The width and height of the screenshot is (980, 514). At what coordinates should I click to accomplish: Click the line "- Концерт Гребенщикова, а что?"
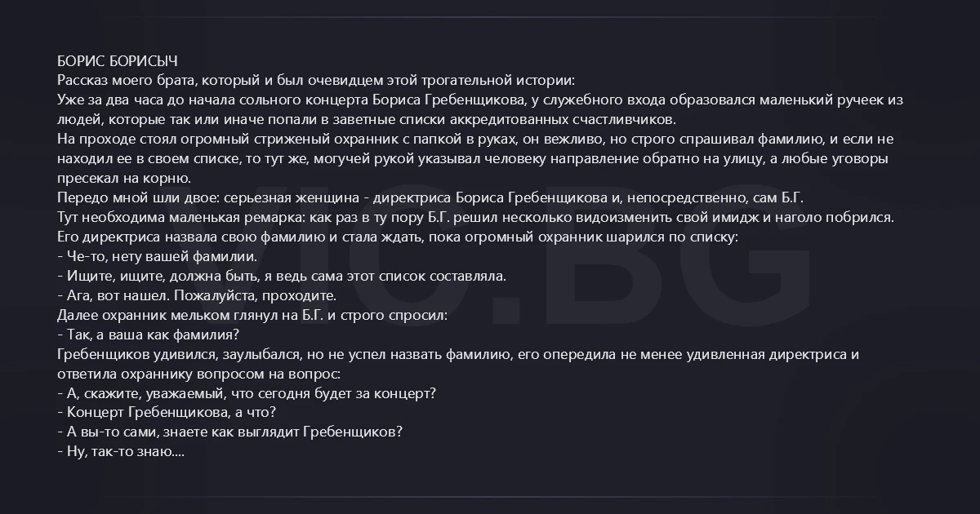(x=167, y=414)
